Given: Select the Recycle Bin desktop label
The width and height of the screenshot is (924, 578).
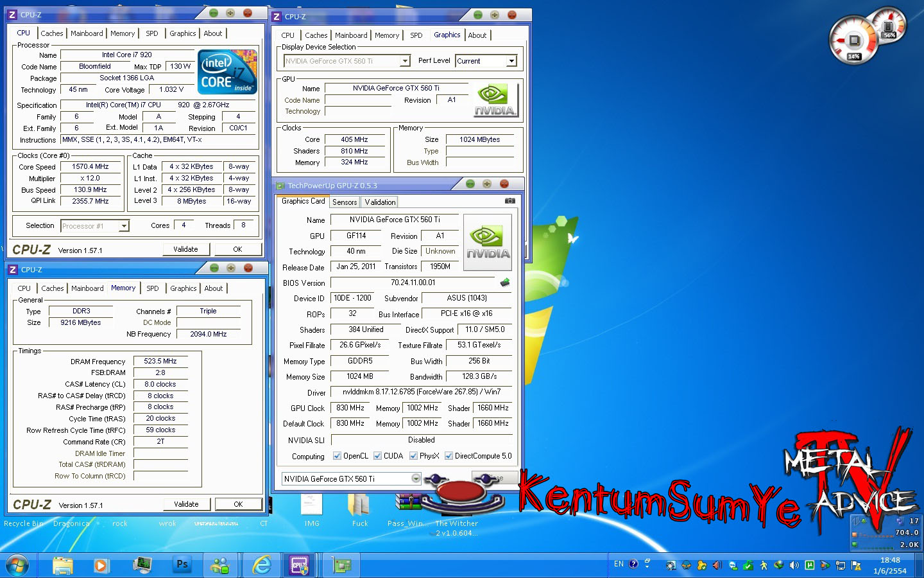Looking at the screenshot, I should tap(24, 523).
